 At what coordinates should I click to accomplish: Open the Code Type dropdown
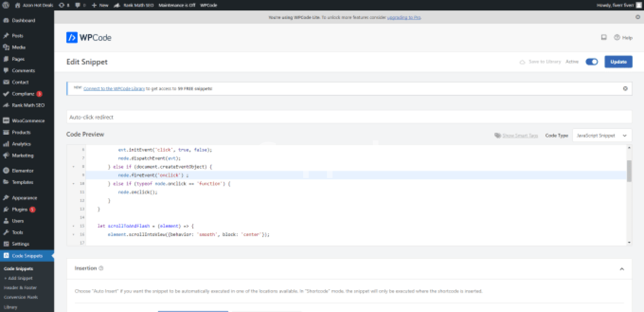[x=602, y=136]
